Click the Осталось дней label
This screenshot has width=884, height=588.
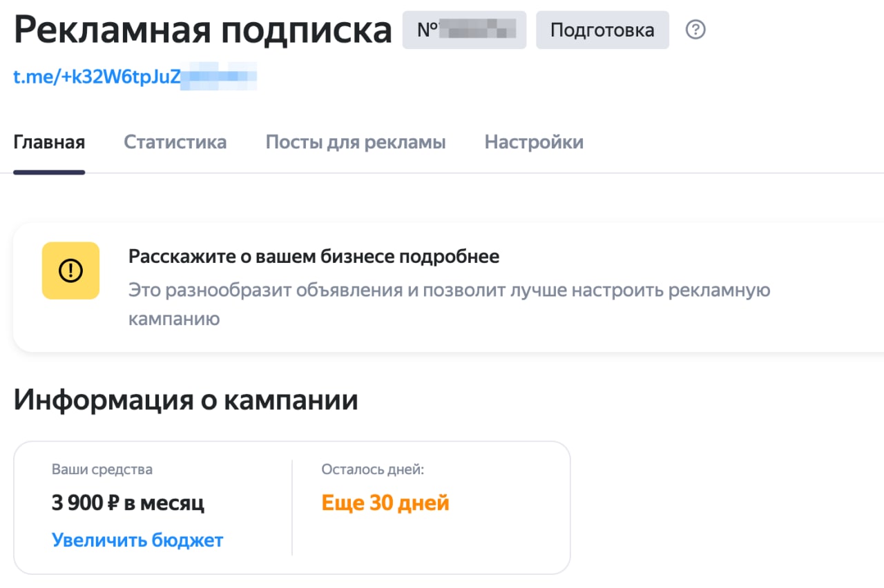pos(372,469)
